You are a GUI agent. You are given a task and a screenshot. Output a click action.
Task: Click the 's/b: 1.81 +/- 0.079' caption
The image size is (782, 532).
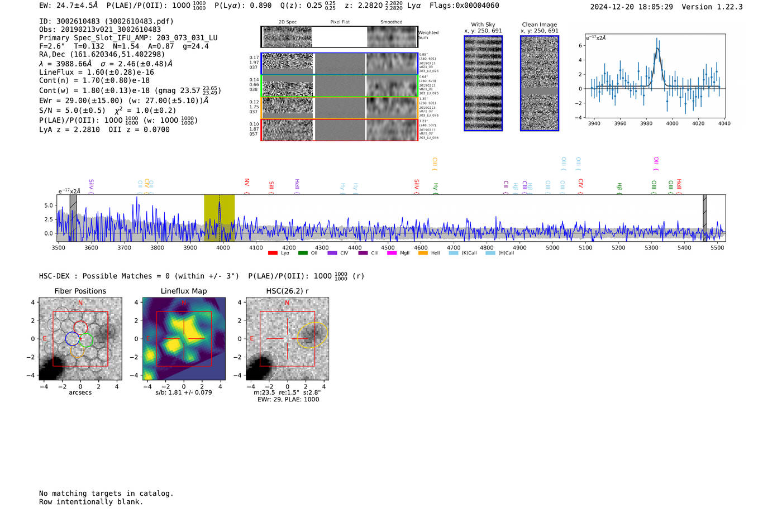coord(184,392)
